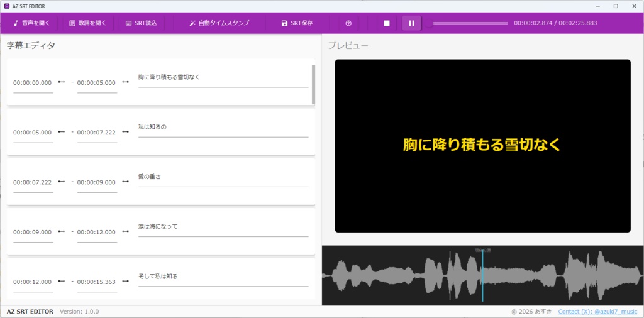Edit start time 00:00:07.222 of 愛の重さ row

[33, 182]
